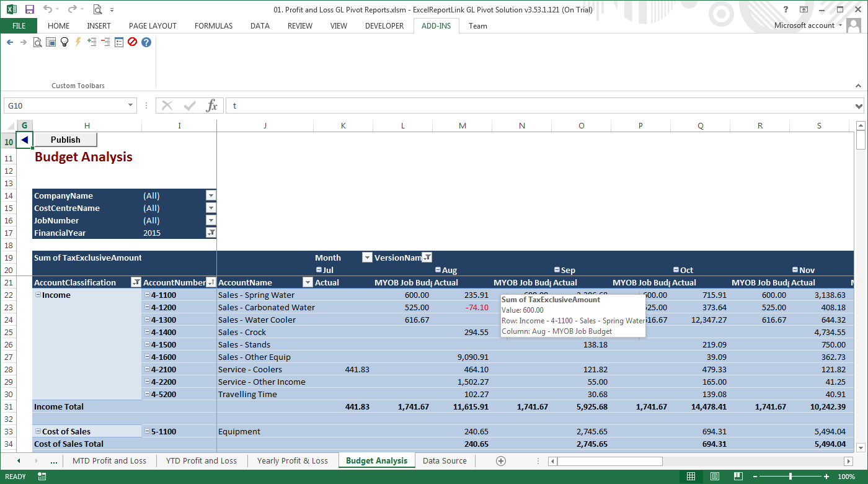Screen dimensions: 868x484
Task: Open the CostCentreName filter dropdown
Action: point(211,208)
